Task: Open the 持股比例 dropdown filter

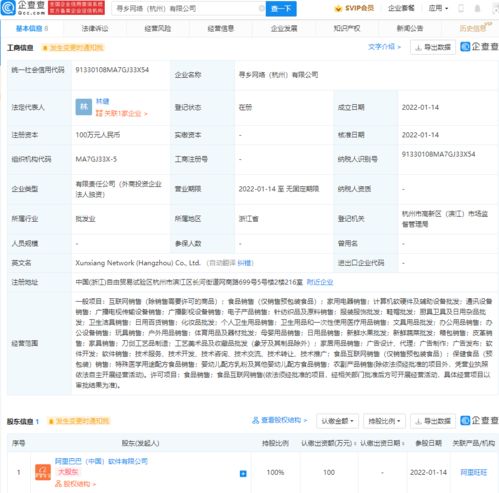Action: click(384, 421)
